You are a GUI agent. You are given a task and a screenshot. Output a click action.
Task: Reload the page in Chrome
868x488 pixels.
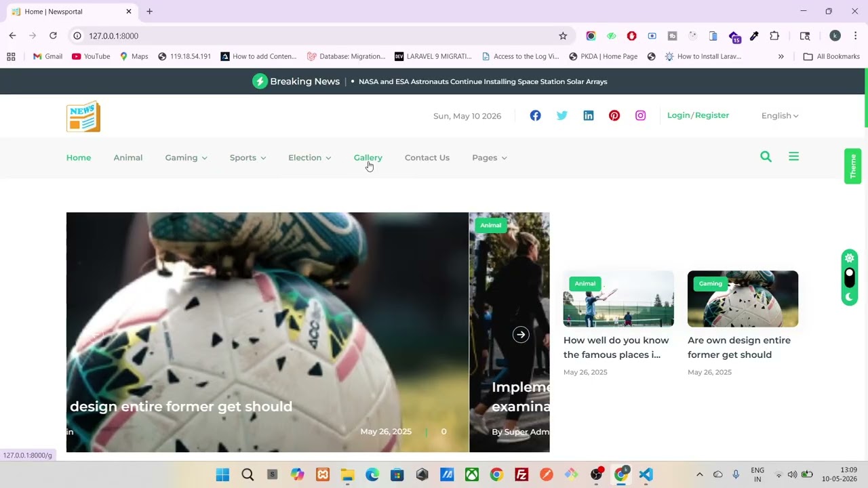tap(53, 36)
